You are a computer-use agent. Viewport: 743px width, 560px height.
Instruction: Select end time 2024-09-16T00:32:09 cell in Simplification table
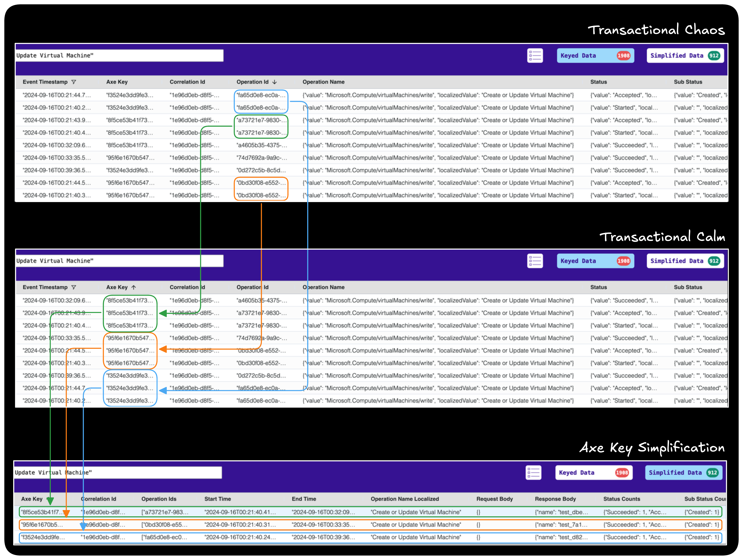(x=323, y=512)
